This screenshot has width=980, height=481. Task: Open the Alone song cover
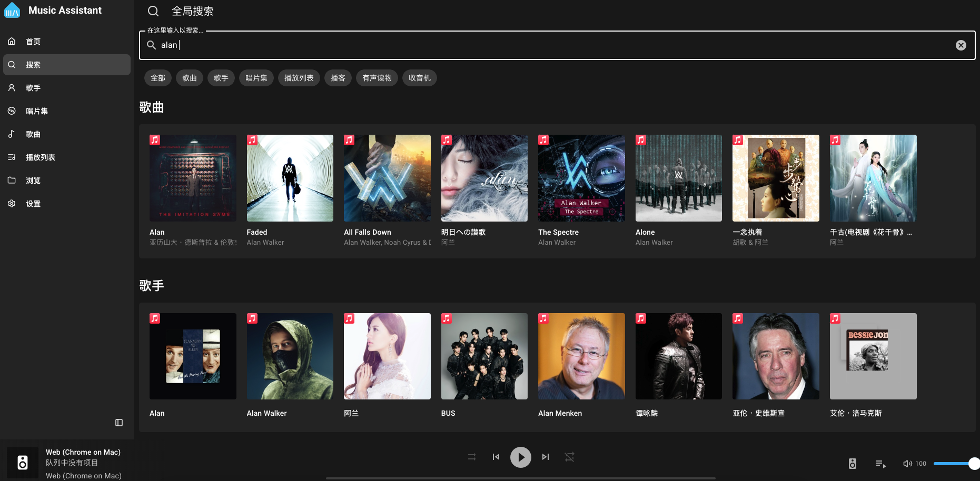click(x=679, y=178)
